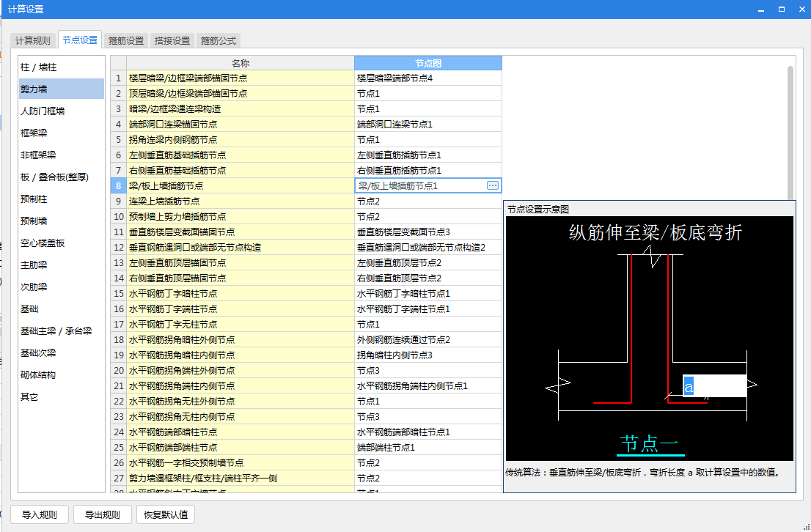811x532 pixels.
Task: Select the cell 拐角暗柱内侧节点3
Action: coord(428,355)
